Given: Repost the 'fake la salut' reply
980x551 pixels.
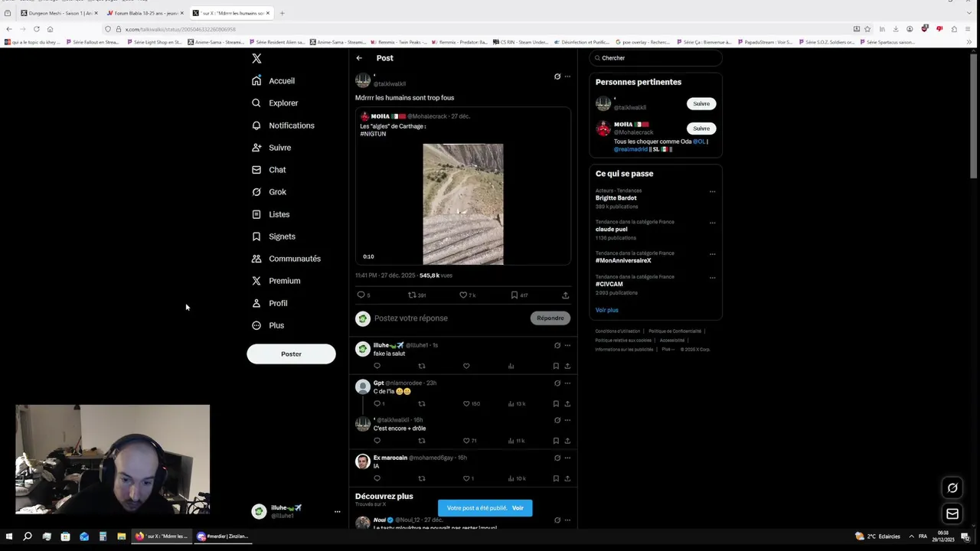Looking at the screenshot, I should 421,366.
